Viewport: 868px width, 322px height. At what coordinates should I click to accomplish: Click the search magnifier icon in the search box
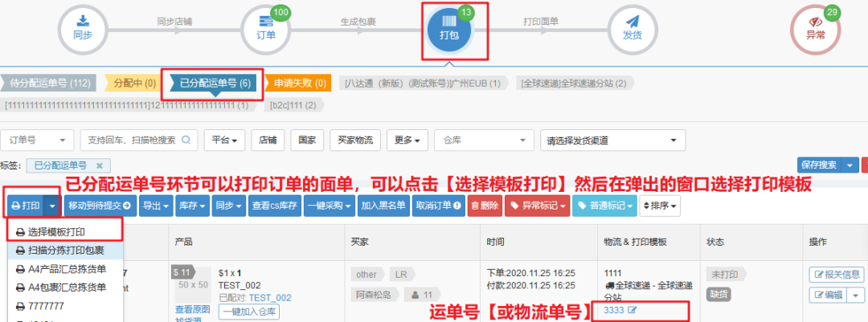coord(186,140)
